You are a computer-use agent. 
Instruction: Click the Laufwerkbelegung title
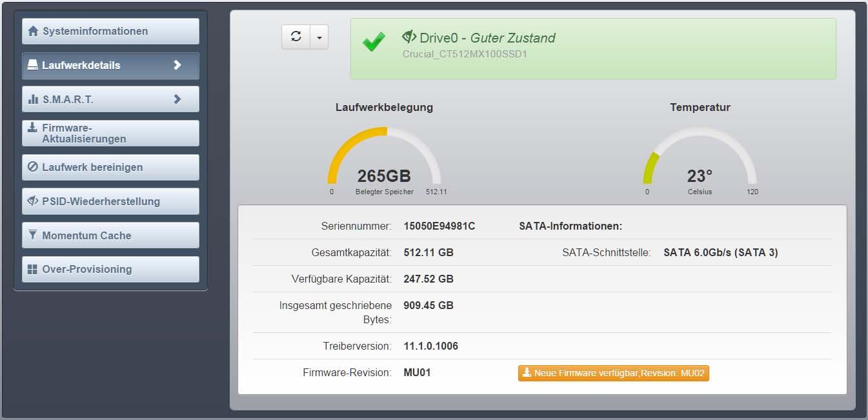tap(384, 107)
